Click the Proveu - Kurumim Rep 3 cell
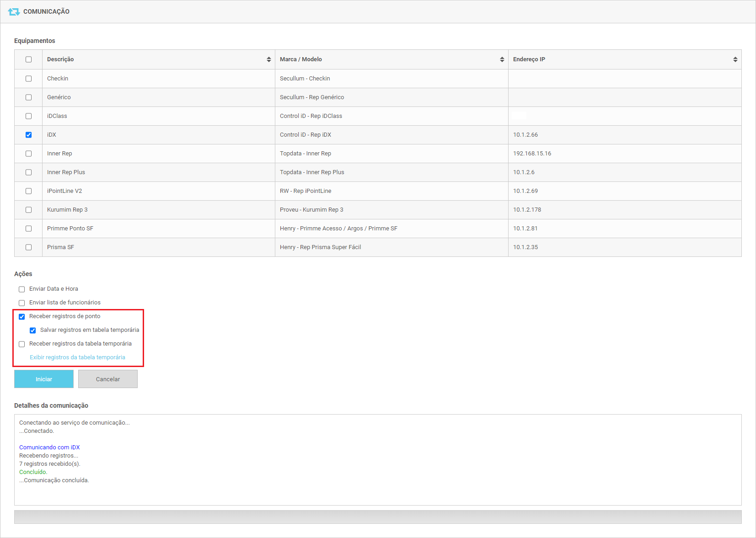The width and height of the screenshot is (756, 538). tap(391, 210)
